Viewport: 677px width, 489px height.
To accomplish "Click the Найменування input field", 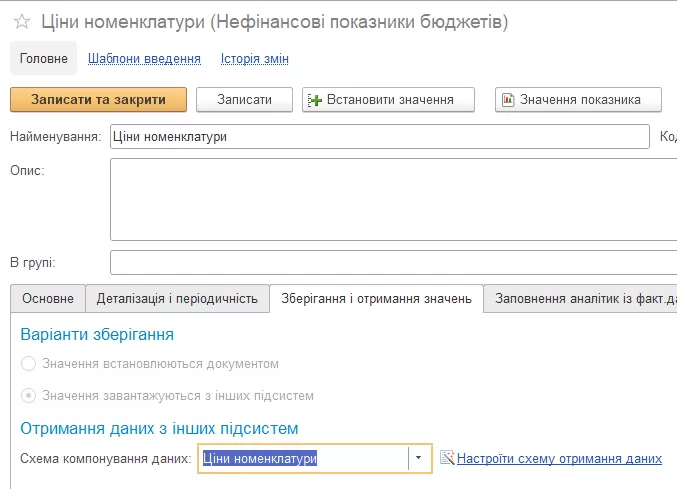I will (x=380, y=136).
